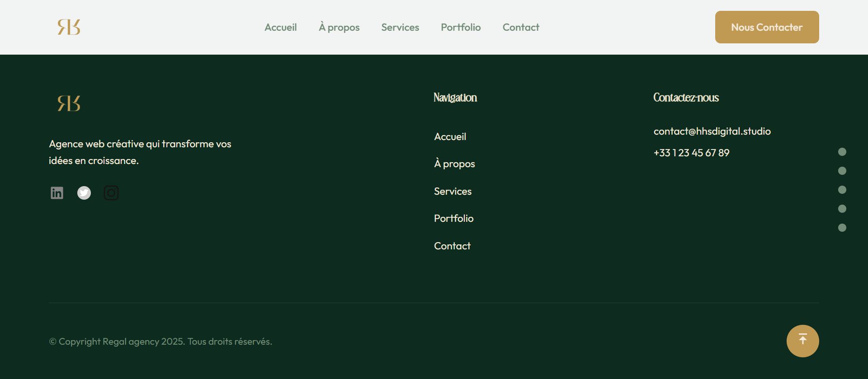Follow the footer Portfolio link
The height and width of the screenshot is (379, 868).
(453, 219)
